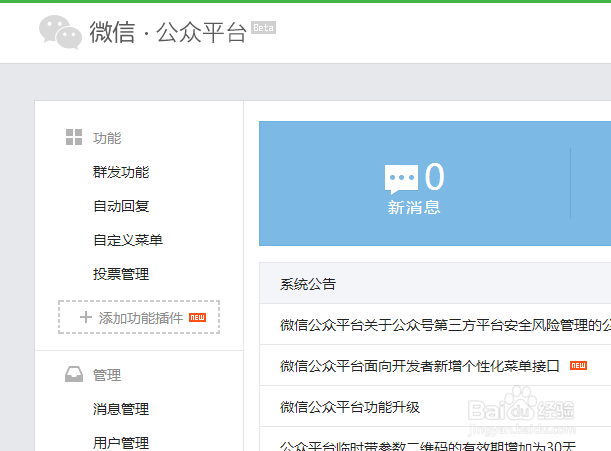Click the WeChat logo icon
This screenshot has height=451, width=611.
pos(60,32)
